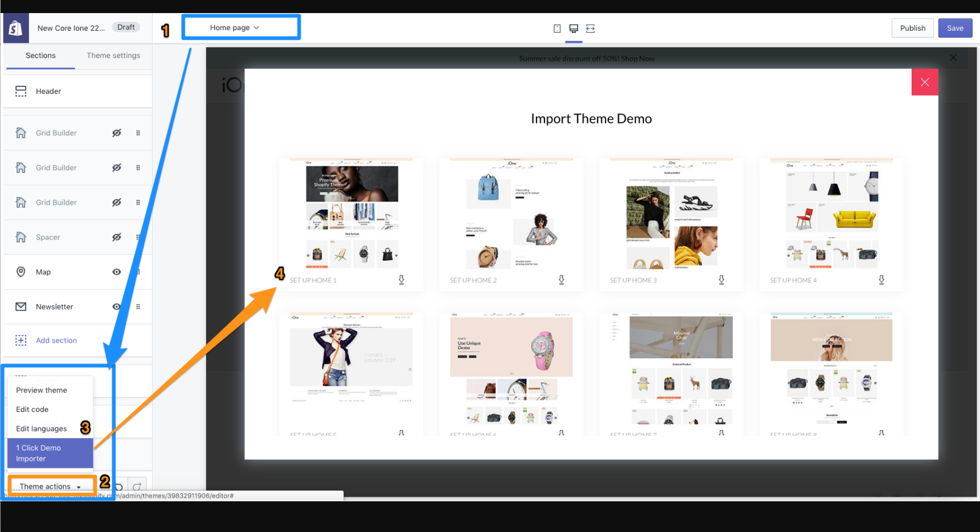Select the fashion lookbook demo thumbnail
This screenshot has width=980, height=532.
coord(351,369)
